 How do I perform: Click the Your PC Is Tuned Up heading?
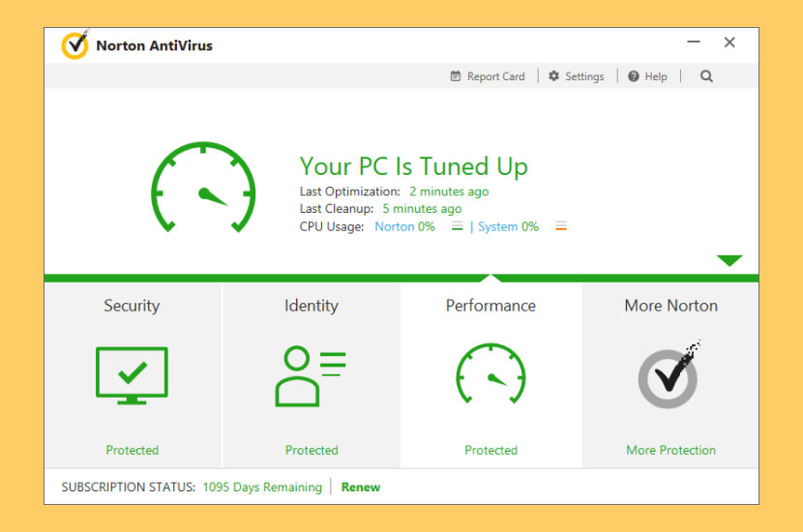click(x=413, y=166)
